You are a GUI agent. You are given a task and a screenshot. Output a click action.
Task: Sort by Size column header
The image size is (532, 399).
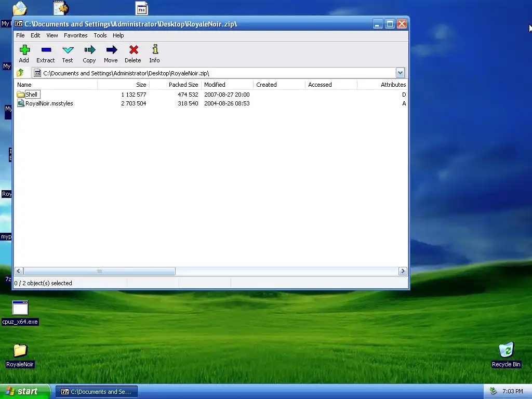(x=124, y=85)
